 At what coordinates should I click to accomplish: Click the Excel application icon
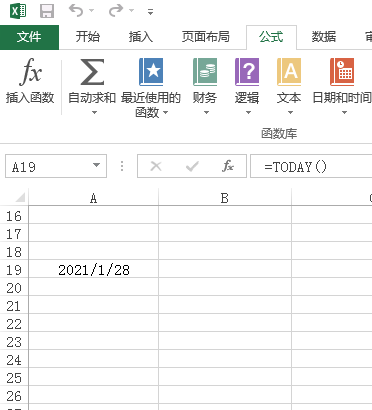click(18, 11)
